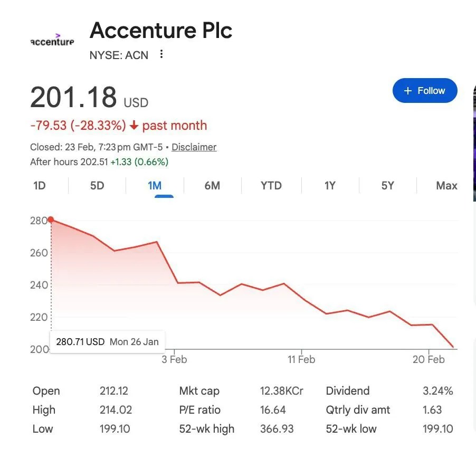
Task: Click the active 1M tab
Action: click(155, 185)
